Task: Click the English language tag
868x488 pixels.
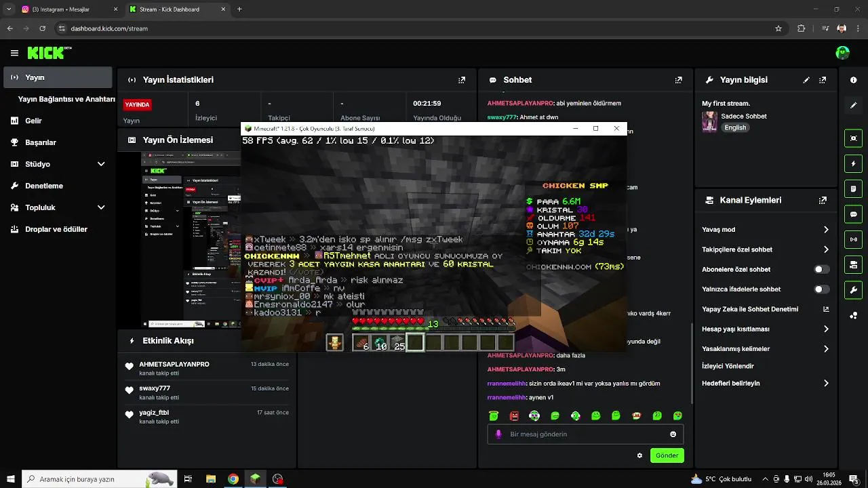Action: (735, 127)
